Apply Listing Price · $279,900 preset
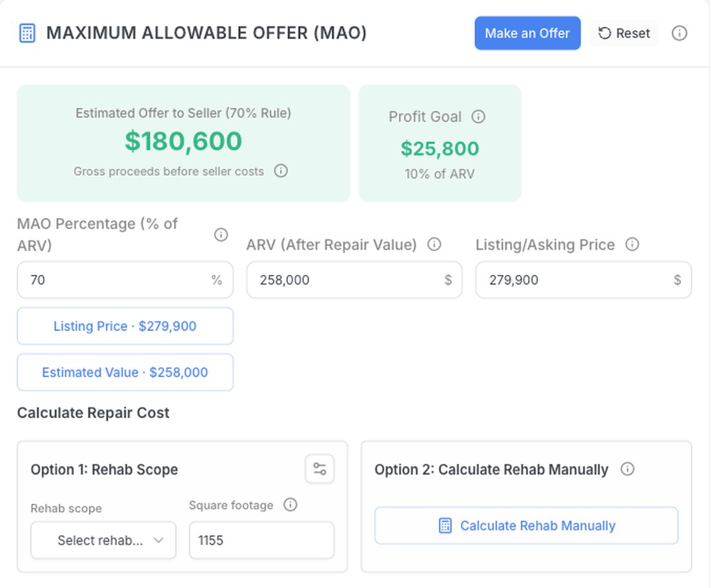Viewport: 710px width, 588px height. 125,326
